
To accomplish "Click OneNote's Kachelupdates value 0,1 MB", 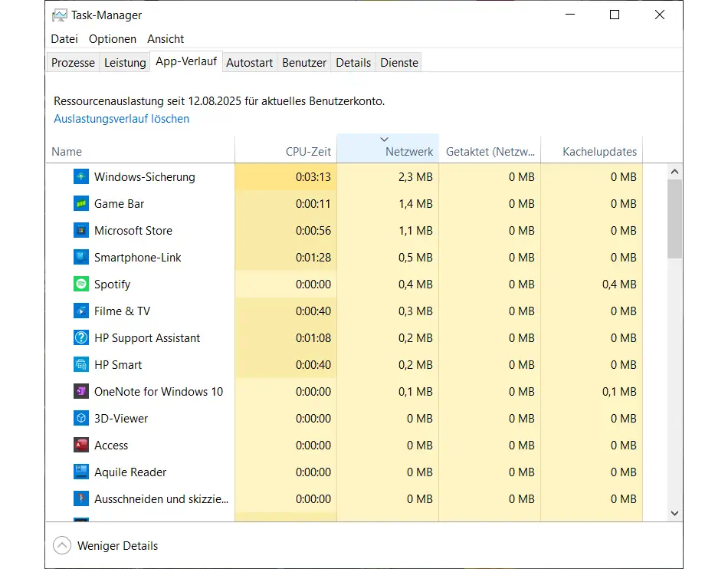I will pyautogui.click(x=619, y=392).
